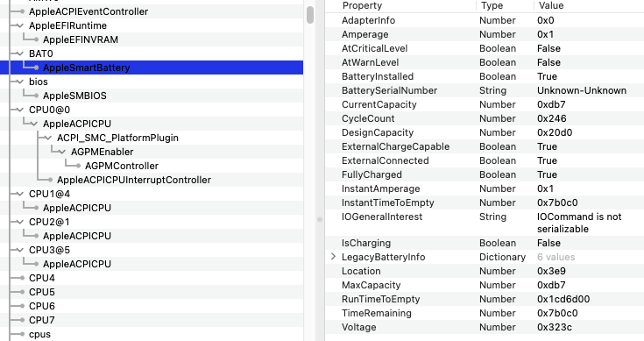
Task: Select the Amperage property row
Action: coord(485,34)
